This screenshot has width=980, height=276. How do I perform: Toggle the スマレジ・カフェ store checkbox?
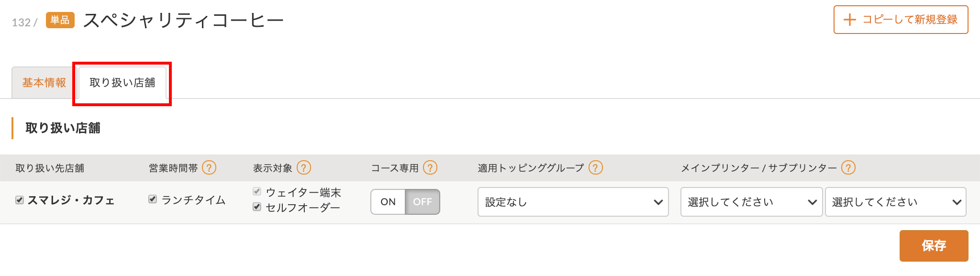tap(20, 200)
